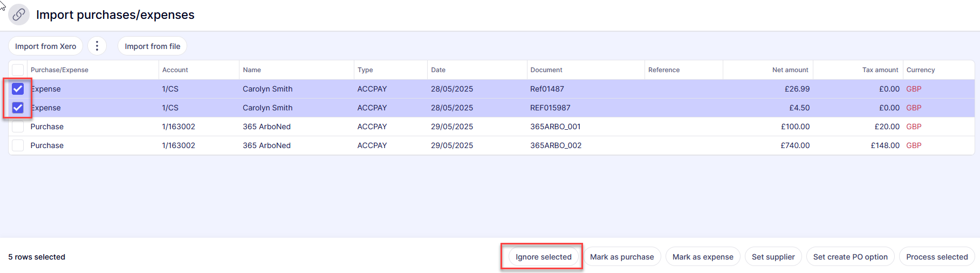980x273 pixels.
Task: Click Mark as purchase
Action: point(622,257)
